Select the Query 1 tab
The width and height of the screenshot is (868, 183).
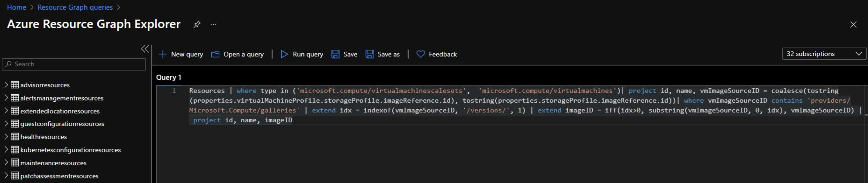pyautogui.click(x=169, y=77)
